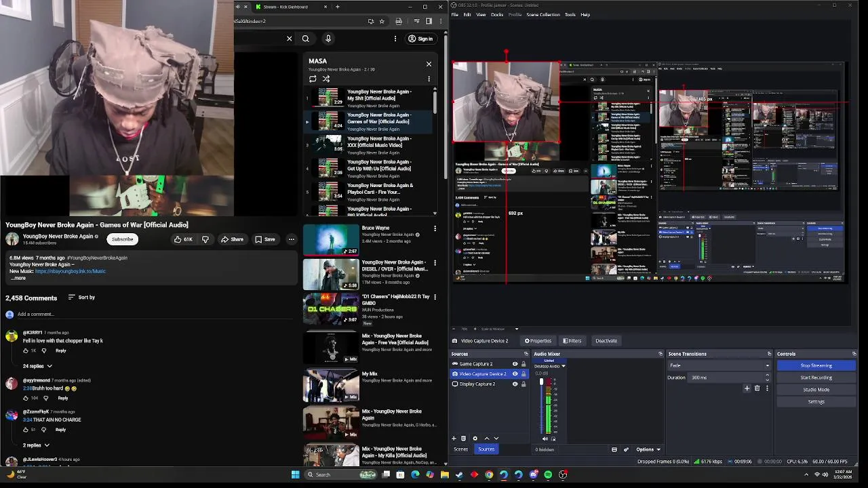Open the Fade transition dropdown
This screenshot has width=868, height=488.
[x=719, y=365]
